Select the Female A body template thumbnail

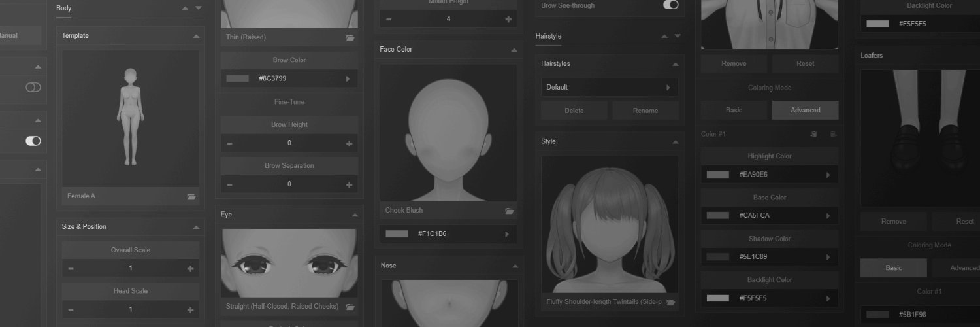tap(131, 118)
